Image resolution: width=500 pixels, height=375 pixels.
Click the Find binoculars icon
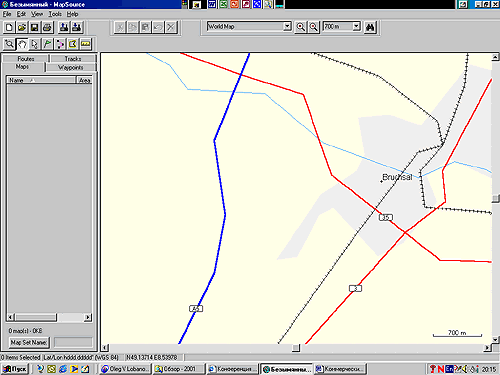tap(370, 27)
